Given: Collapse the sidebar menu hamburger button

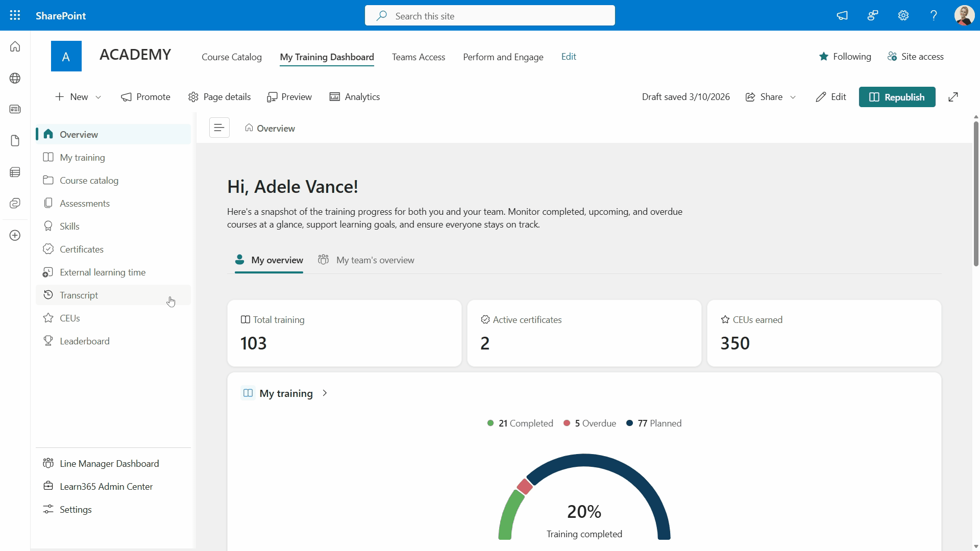Looking at the screenshot, I should (219, 128).
